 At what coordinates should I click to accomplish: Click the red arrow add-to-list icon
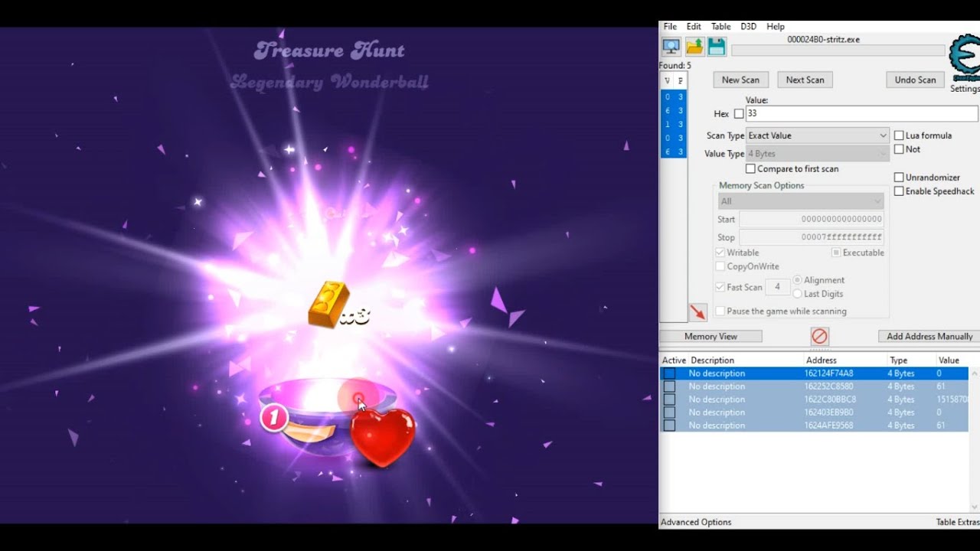[697, 312]
